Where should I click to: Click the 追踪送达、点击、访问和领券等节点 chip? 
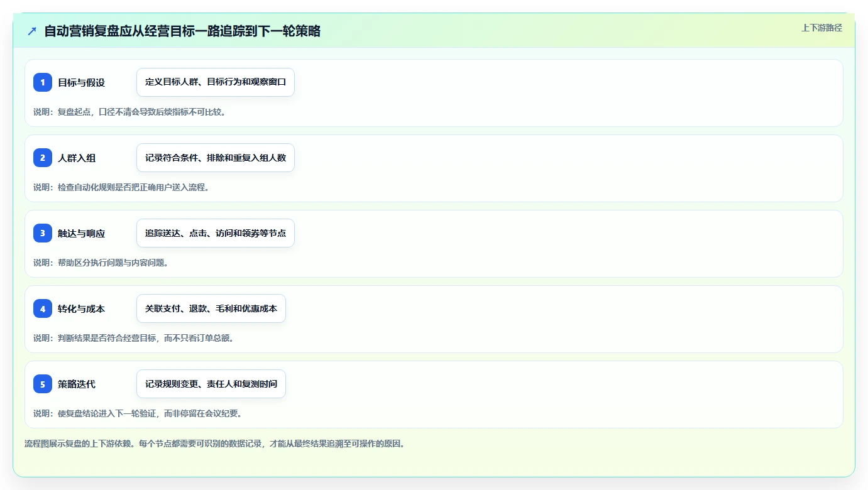[x=216, y=233]
